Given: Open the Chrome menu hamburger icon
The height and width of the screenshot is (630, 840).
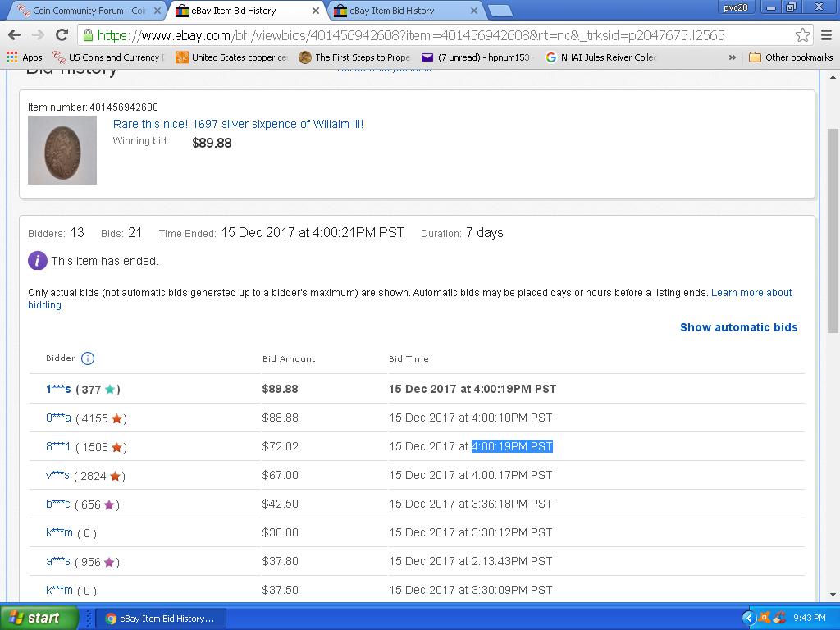Looking at the screenshot, I should coord(827,34).
